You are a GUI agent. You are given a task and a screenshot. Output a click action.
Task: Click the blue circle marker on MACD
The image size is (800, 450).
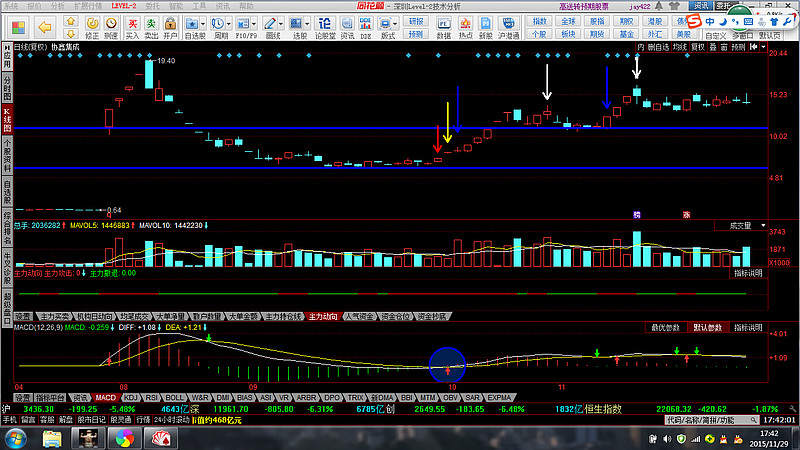coord(448,365)
